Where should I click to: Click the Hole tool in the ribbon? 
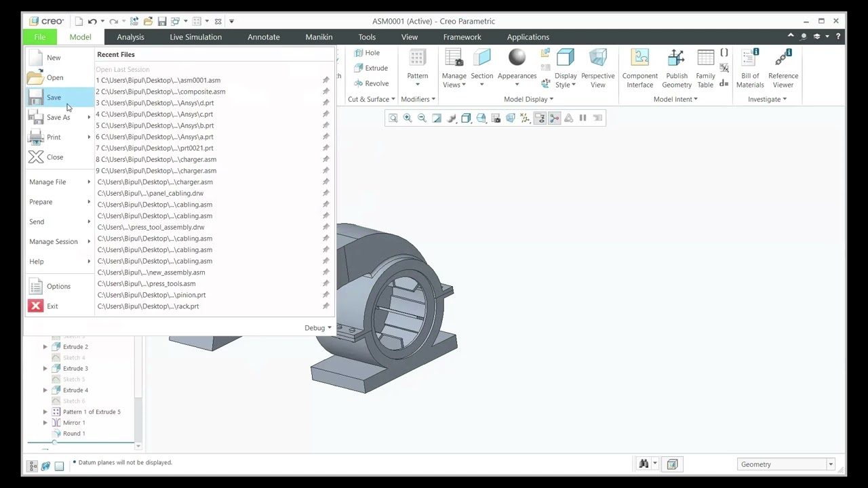click(x=366, y=53)
